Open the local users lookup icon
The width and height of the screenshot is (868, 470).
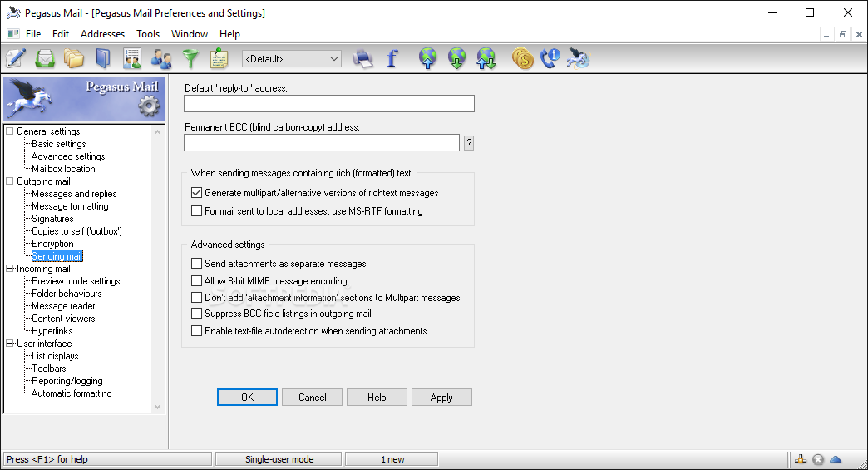tap(161, 58)
